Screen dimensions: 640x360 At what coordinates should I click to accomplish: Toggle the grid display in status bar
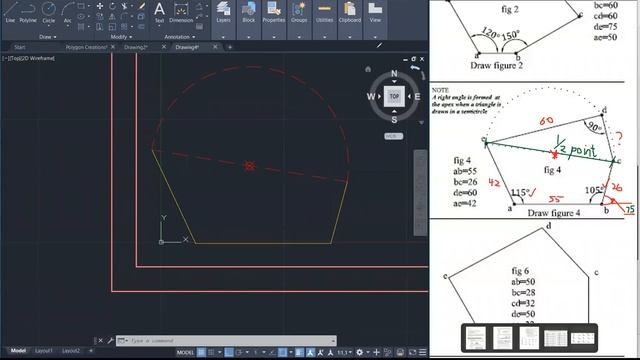coord(201,352)
